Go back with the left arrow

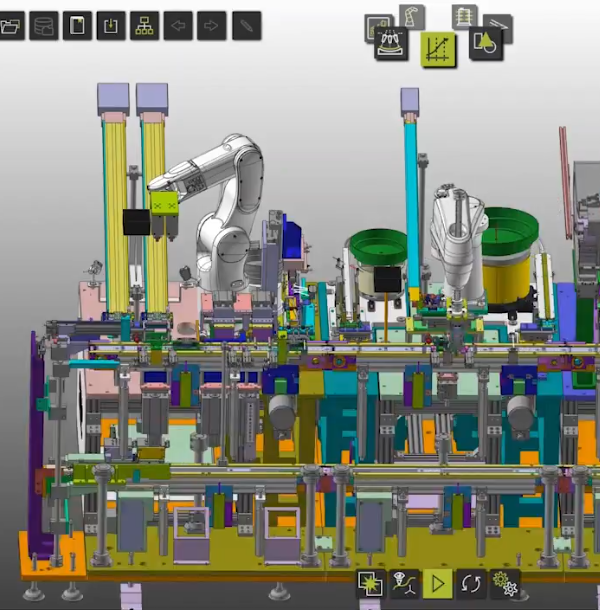click(x=178, y=26)
